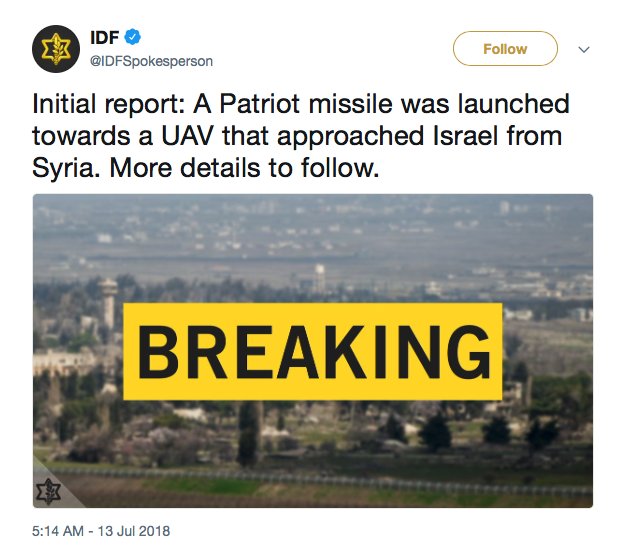Click the letter B in the BREAKING banner
Viewport: 620px width, 552px height.
click(162, 351)
